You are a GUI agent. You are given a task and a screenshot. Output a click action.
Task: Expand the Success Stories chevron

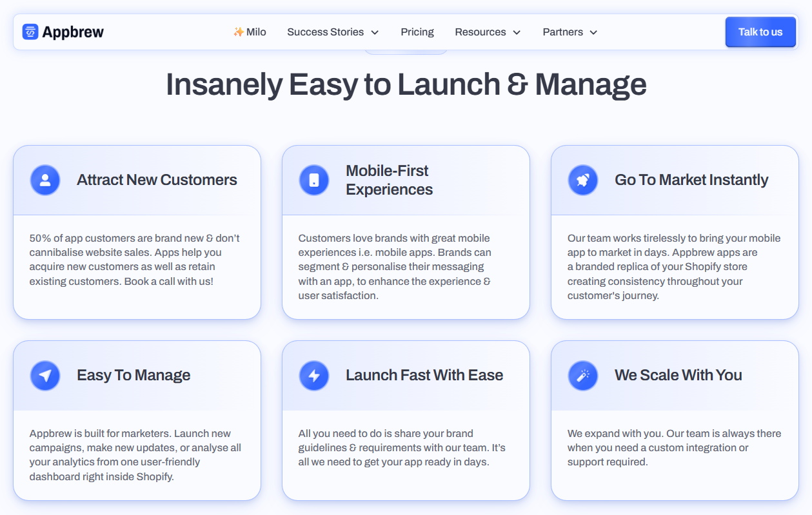coord(375,32)
